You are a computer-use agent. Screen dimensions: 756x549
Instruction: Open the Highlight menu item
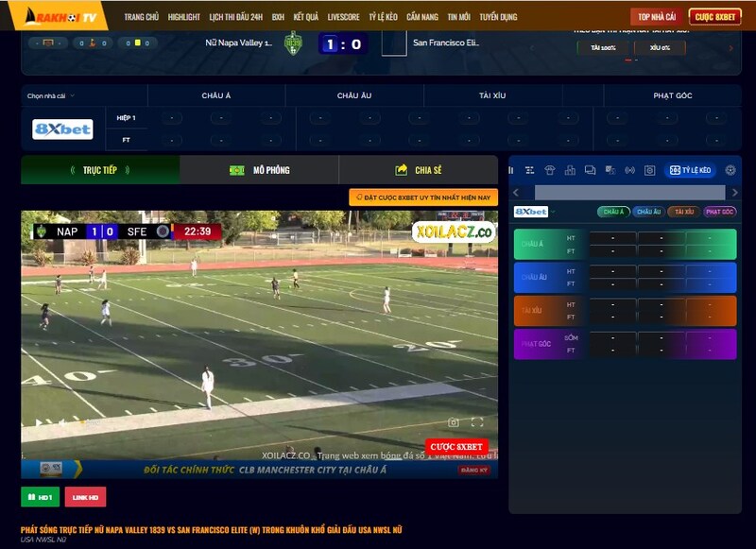(183, 17)
